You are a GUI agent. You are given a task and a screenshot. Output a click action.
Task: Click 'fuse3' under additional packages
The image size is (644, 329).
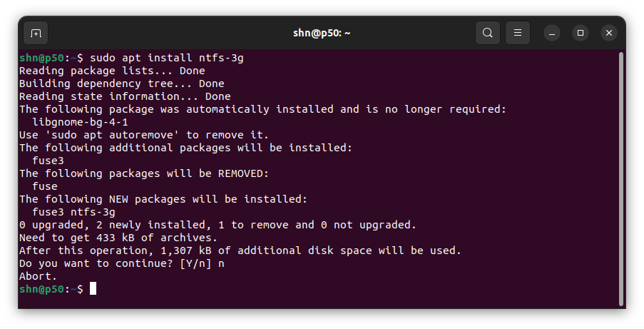pyautogui.click(x=48, y=161)
